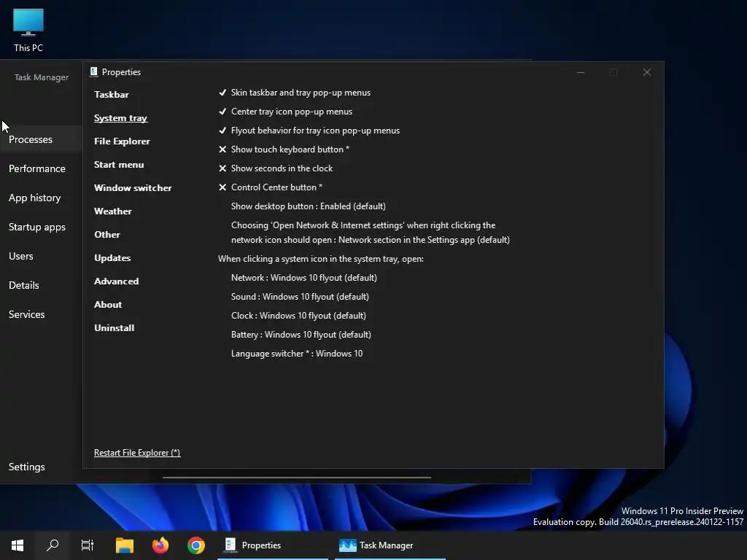
Task: Toggle Flyout behavior for tray icon pop-ups
Action: (309, 131)
